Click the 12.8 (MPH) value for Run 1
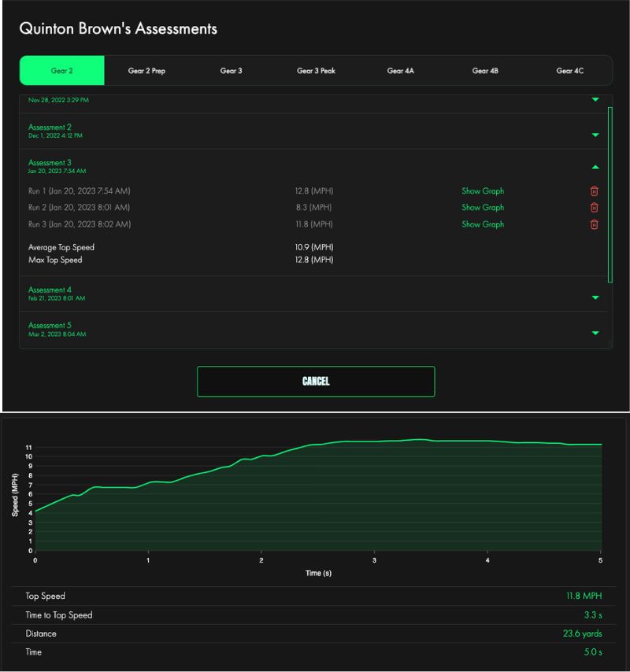Screen dimensions: 630x672 click(x=314, y=191)
